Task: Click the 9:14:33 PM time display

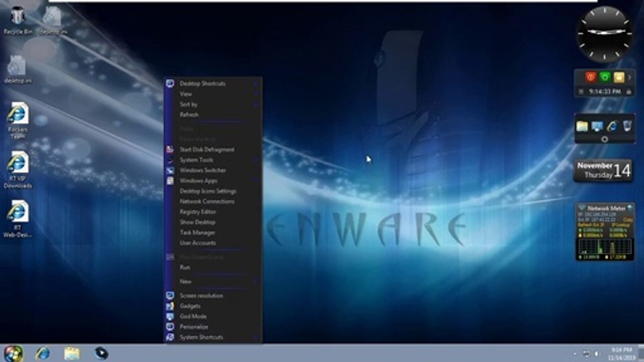Action: tap(605, 92)
